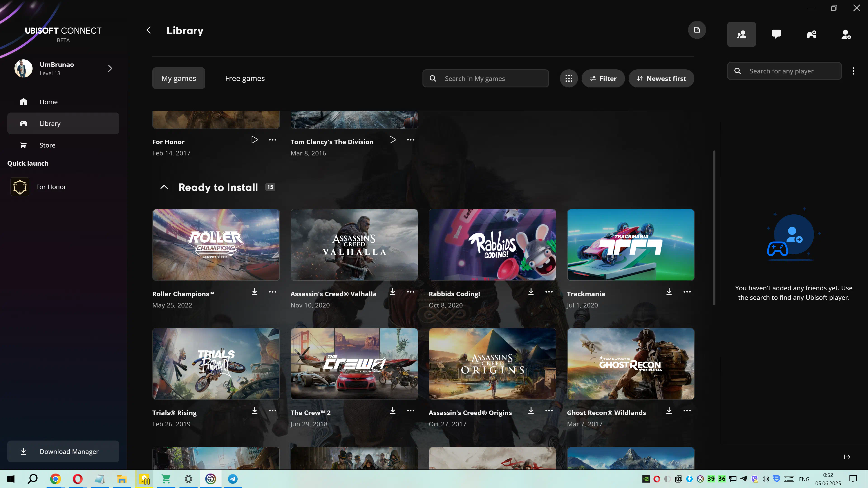Switch to grid view layout icon
Screen dimensions: 868x488
tap(569, 78)
